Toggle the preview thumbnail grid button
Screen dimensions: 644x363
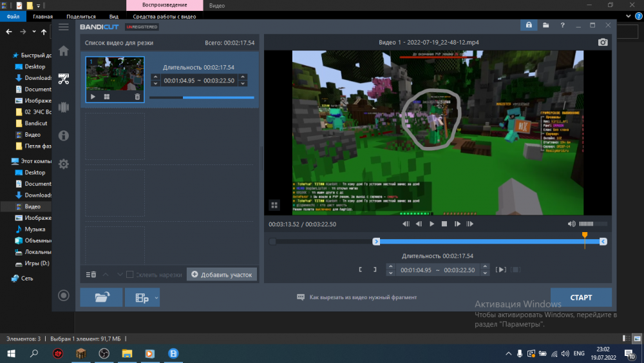click(274, 205)
